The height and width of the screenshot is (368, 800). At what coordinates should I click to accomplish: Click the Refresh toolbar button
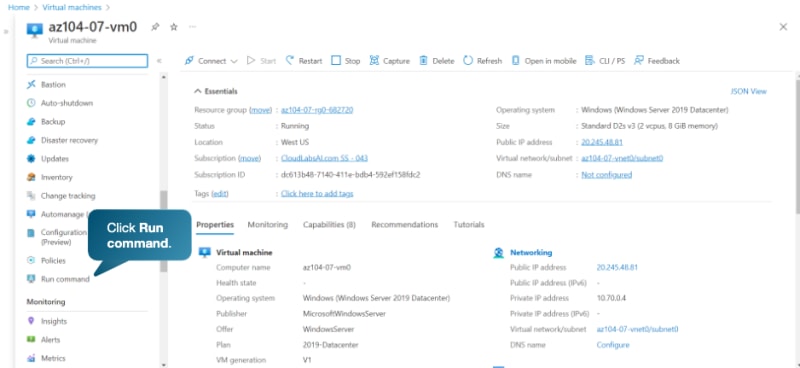click(x=483, y=61)
